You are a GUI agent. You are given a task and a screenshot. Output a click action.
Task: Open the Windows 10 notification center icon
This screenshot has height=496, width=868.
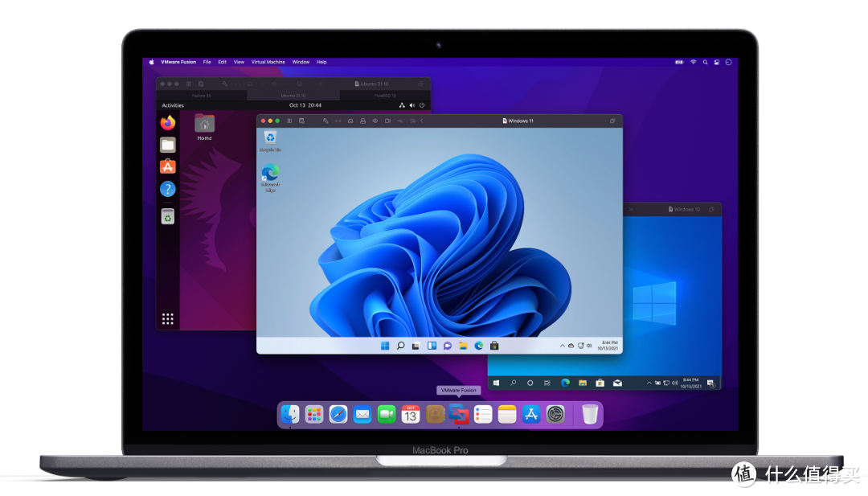710,383
